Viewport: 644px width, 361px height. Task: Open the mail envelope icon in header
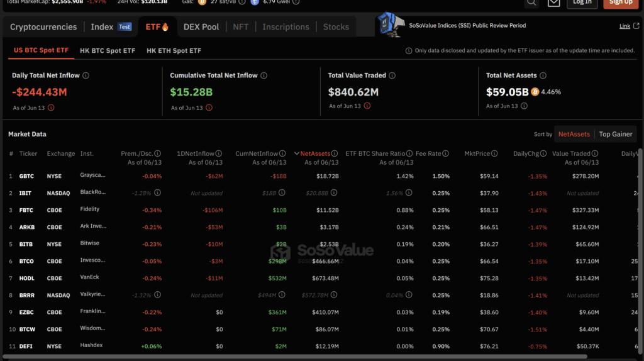(x=553, y=3)
